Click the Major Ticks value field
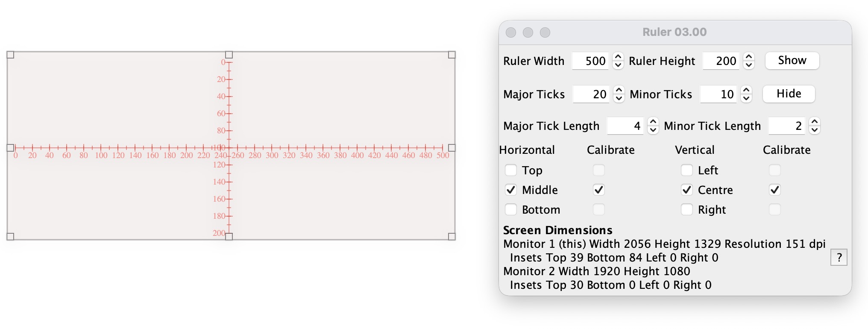868x329 pixels. pyautogui.click(x=591, y=94)
